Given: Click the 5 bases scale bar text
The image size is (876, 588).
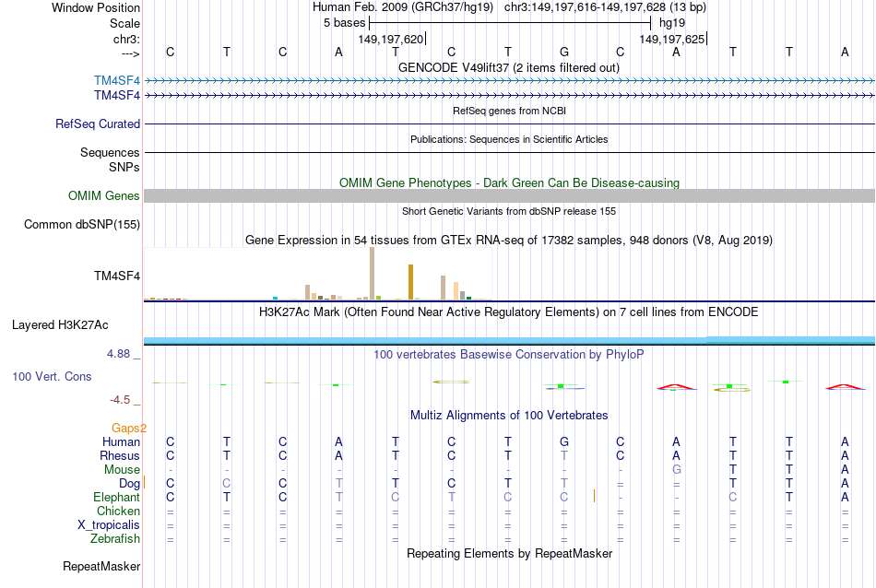Looking at the screenshot, I should click(344, 23).
